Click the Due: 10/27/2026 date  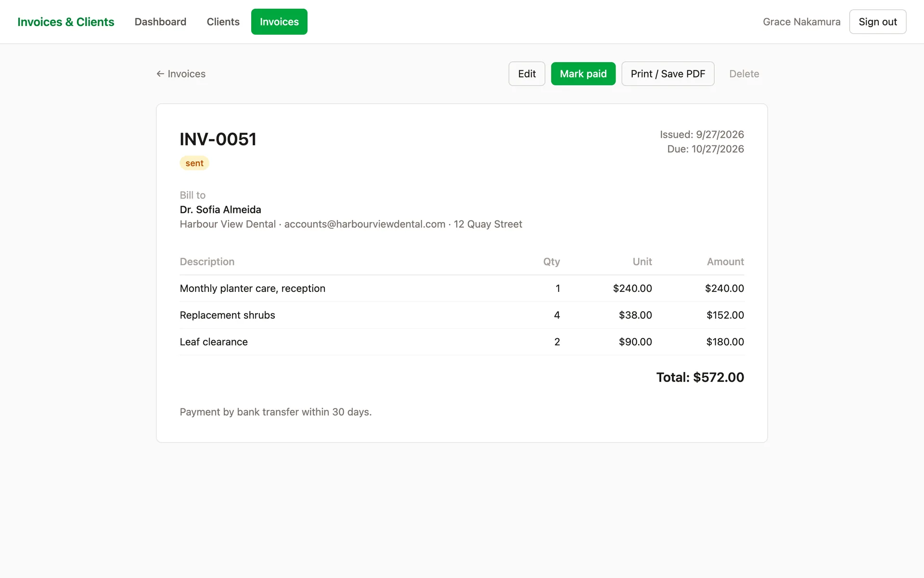[706, 149]
